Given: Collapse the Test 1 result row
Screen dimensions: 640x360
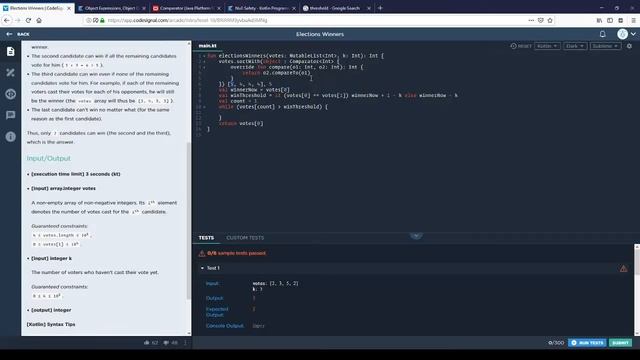Looking at the screenshot, I should pos(202,268).
